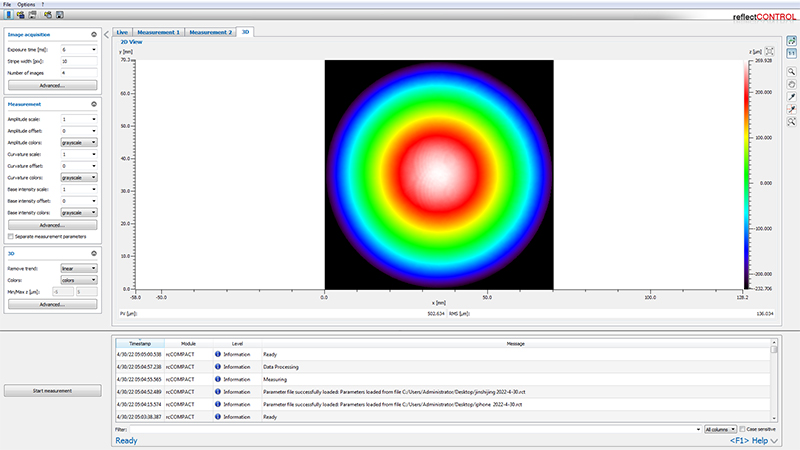Select the crosshair point picker tool
The height and width of the screenshot is (450, 800).
(791, 108)
